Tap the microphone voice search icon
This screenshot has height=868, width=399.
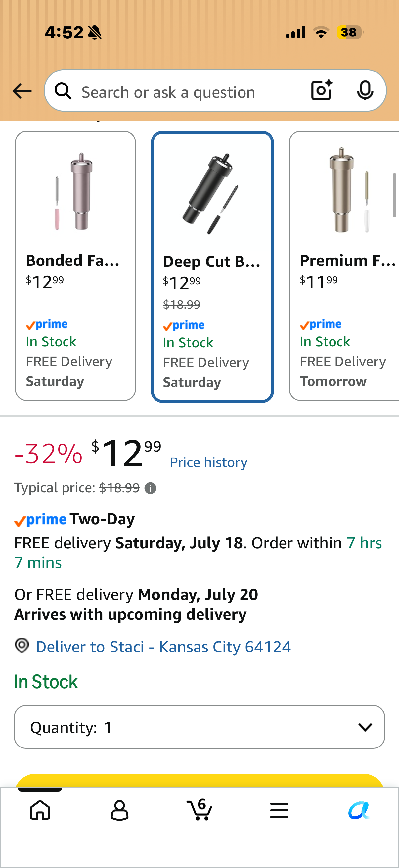click(x=365, y=90)
